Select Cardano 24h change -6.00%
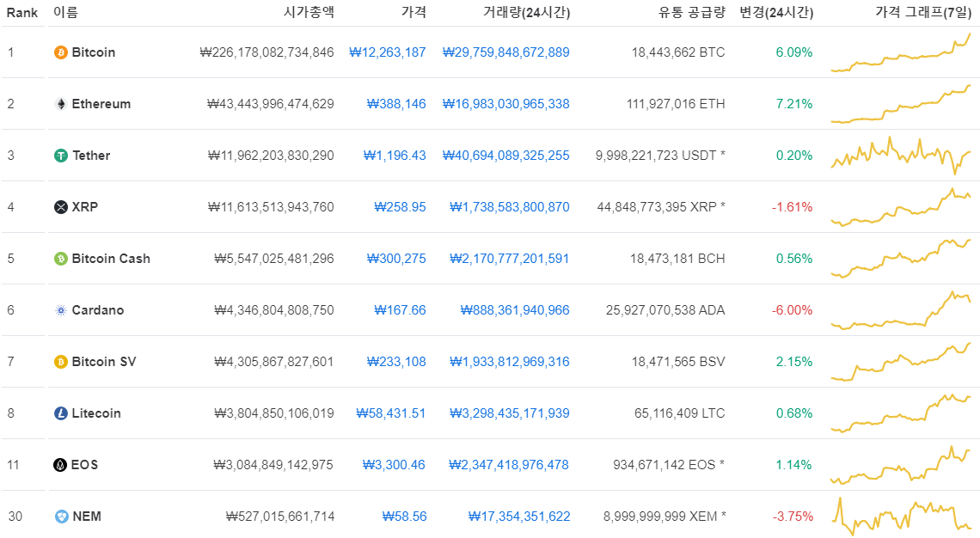 [x=793, y=310]
